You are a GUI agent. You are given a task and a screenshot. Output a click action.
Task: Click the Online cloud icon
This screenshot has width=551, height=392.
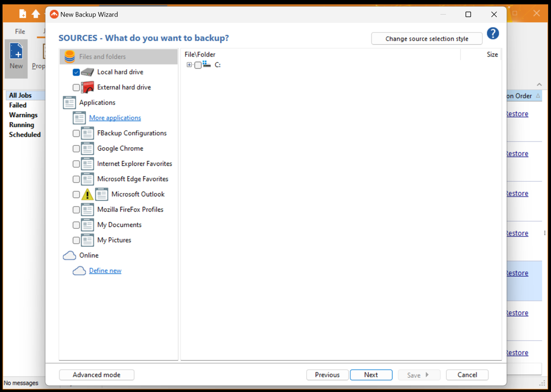pos(69,255)
